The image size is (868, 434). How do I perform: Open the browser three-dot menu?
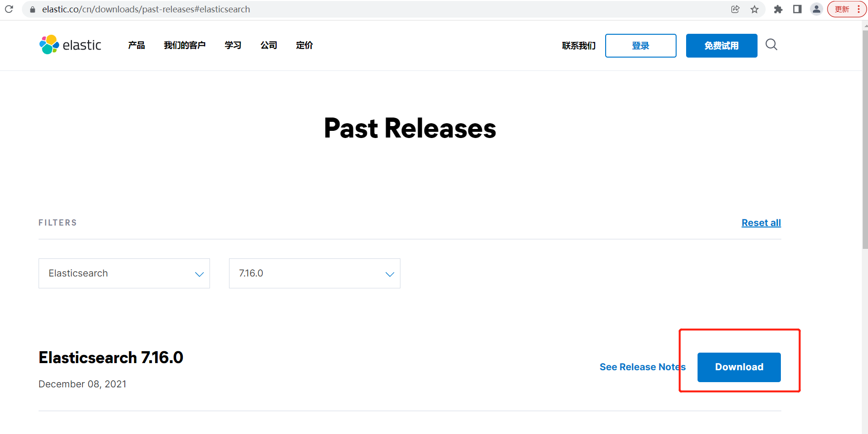(x=858, y=9)
